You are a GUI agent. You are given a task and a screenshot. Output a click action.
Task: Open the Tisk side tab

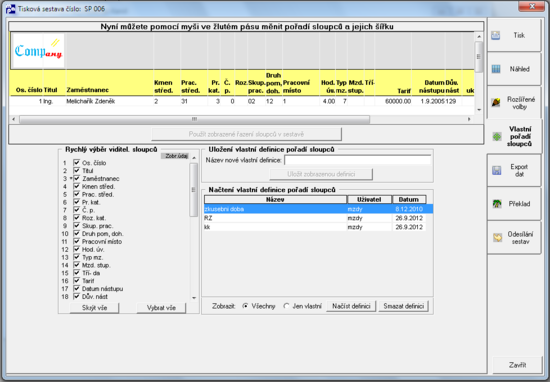[514, 35]
